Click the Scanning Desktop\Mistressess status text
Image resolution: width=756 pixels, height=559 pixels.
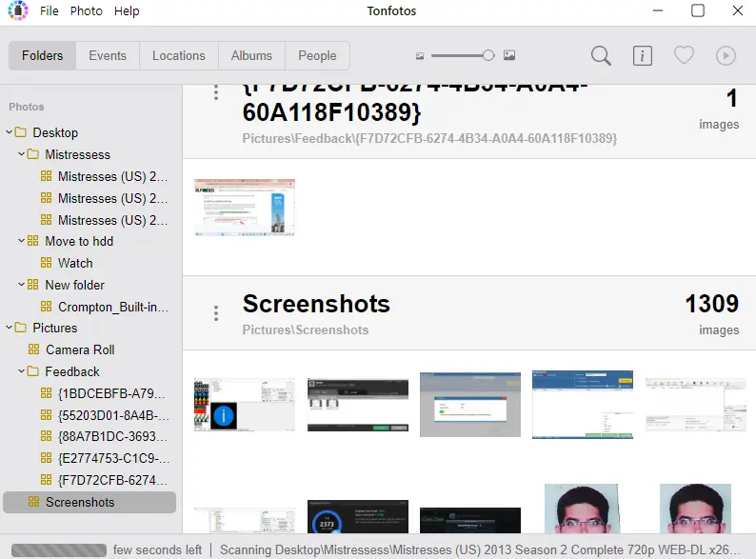tap(480, 549)
